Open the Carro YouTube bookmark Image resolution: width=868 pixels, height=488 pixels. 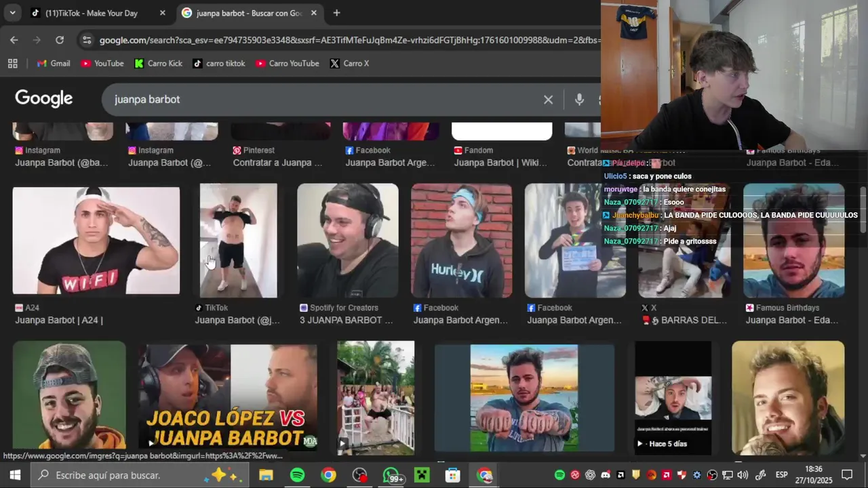pos(288,63)
